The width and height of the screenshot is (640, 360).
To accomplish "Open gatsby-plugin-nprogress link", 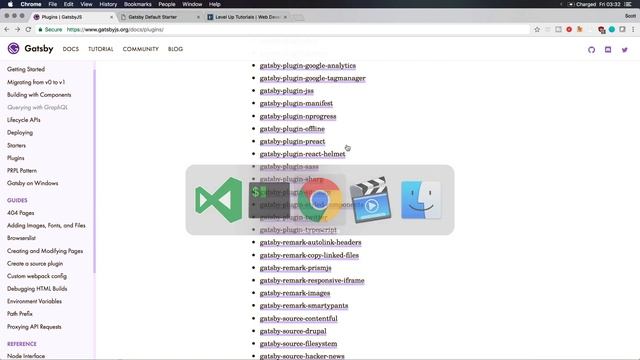I will pos(298,116).
